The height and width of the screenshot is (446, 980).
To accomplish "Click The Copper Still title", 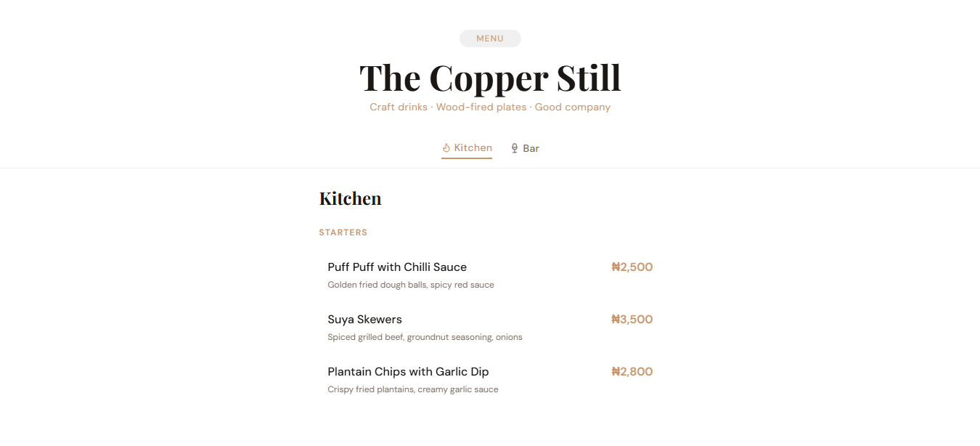I will click(490, 78).
